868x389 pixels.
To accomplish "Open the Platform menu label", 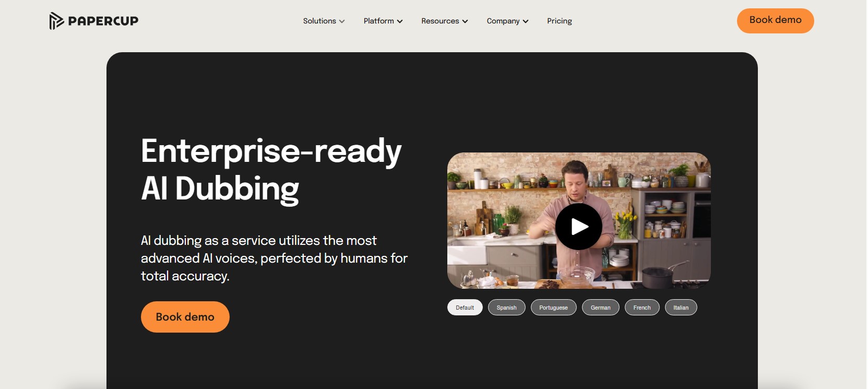I will pyautogui.click(x=378, y=21).
